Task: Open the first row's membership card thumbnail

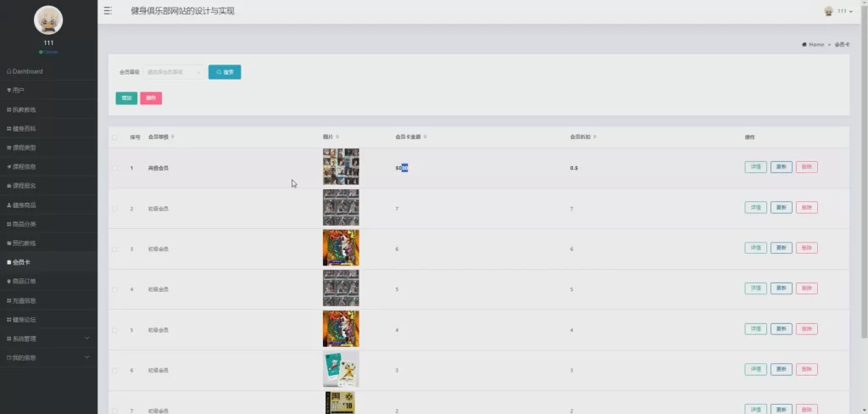Action: pos(341,167)
